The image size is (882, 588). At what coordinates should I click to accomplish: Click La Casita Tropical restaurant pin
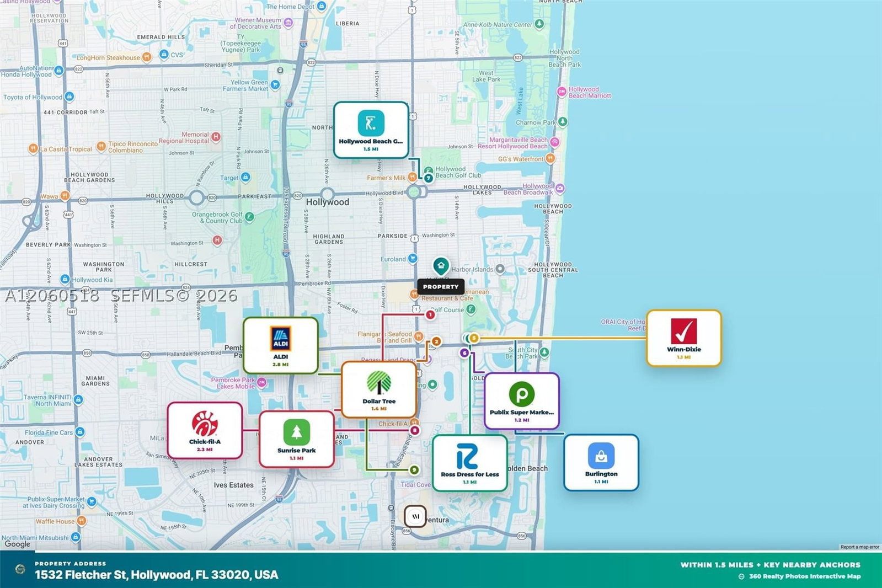click(33, 148)
